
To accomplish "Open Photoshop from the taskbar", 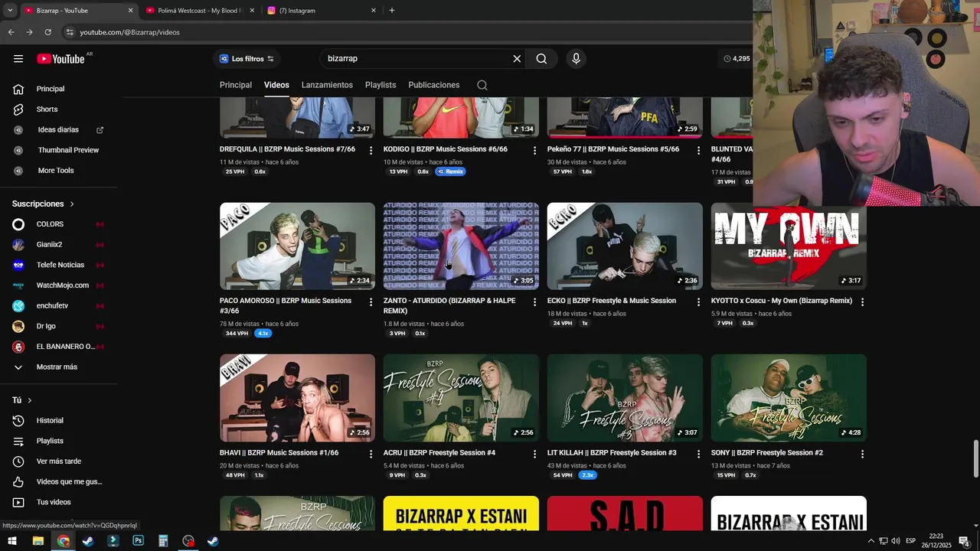I will coord(138,541).
